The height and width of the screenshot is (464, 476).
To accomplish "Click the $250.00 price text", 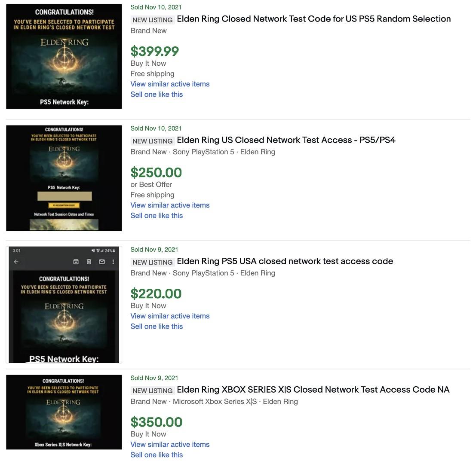I will point(156,173).
